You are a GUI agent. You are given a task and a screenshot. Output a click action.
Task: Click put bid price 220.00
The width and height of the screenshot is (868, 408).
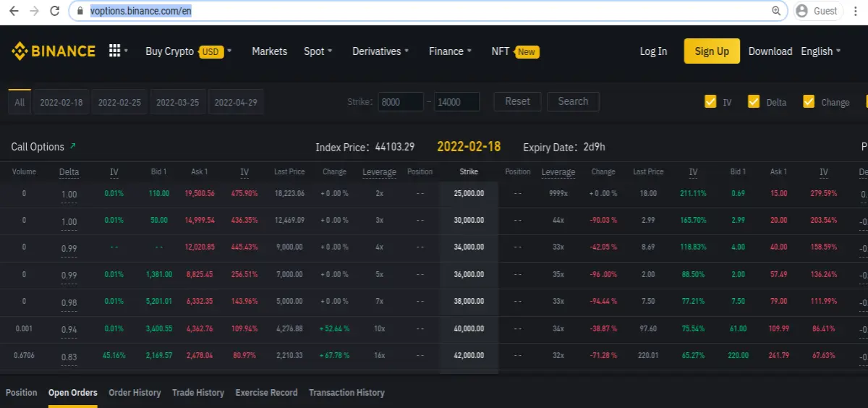738,355
